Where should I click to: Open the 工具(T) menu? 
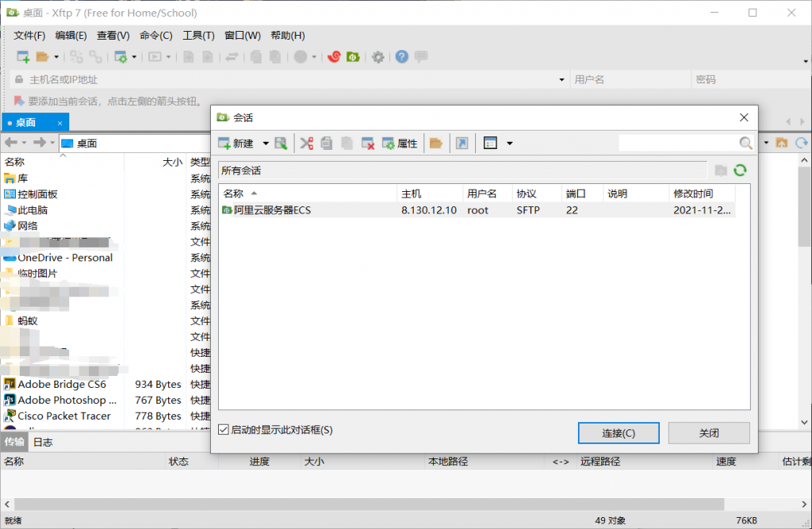click(x=198, y=35)
